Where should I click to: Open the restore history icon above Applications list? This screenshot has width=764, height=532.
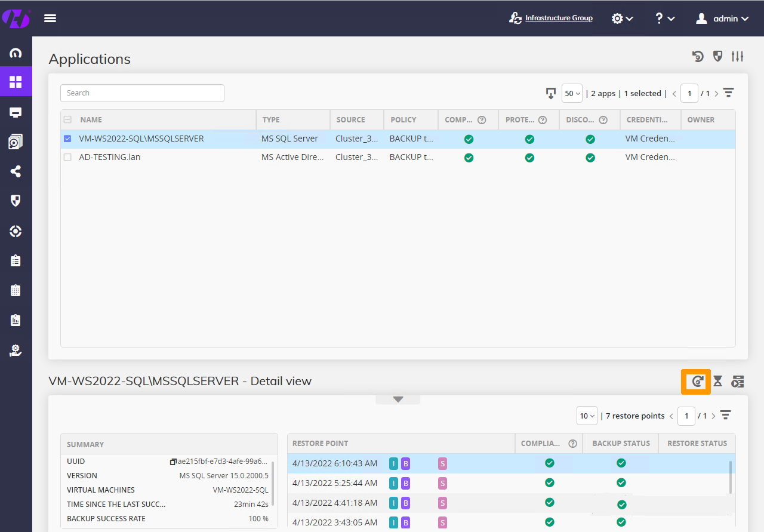(698, 56)
